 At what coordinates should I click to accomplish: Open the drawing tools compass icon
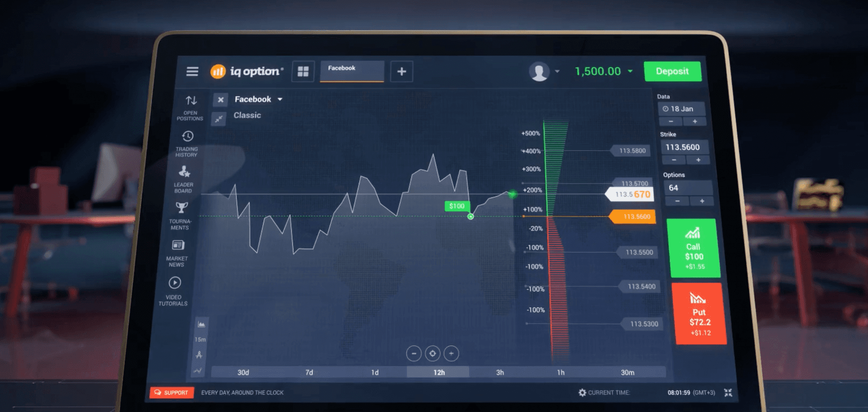point(199,355)
